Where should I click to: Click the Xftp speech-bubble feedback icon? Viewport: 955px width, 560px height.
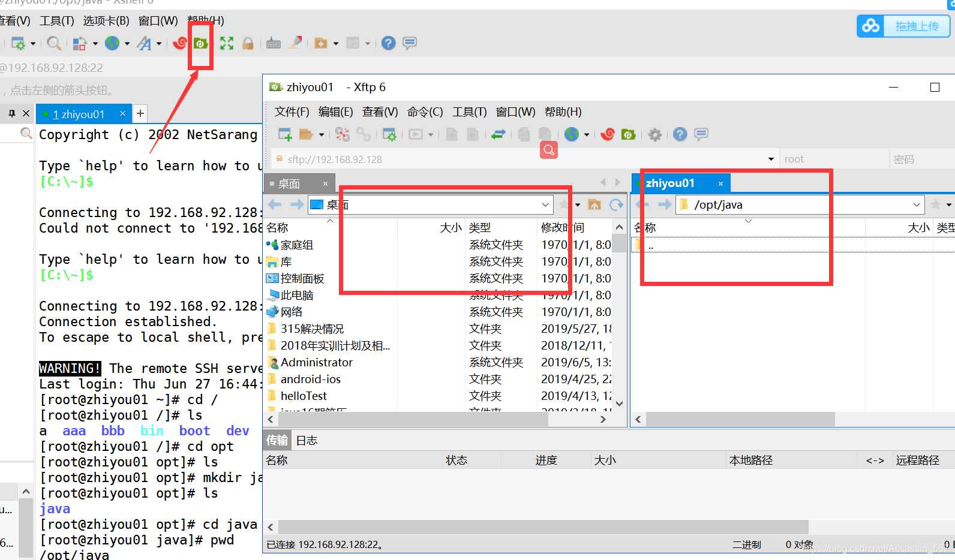[x=701, y=134]
